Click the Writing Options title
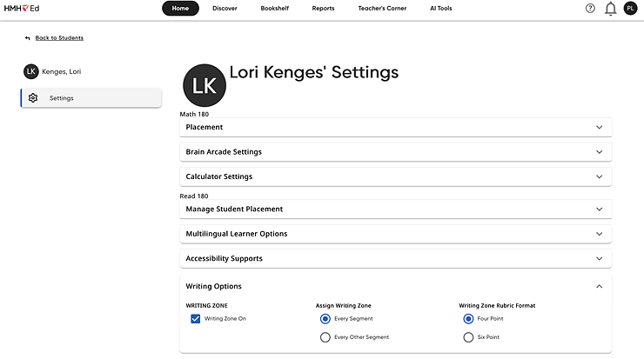 pyautogui.click(x=213, y=286)
